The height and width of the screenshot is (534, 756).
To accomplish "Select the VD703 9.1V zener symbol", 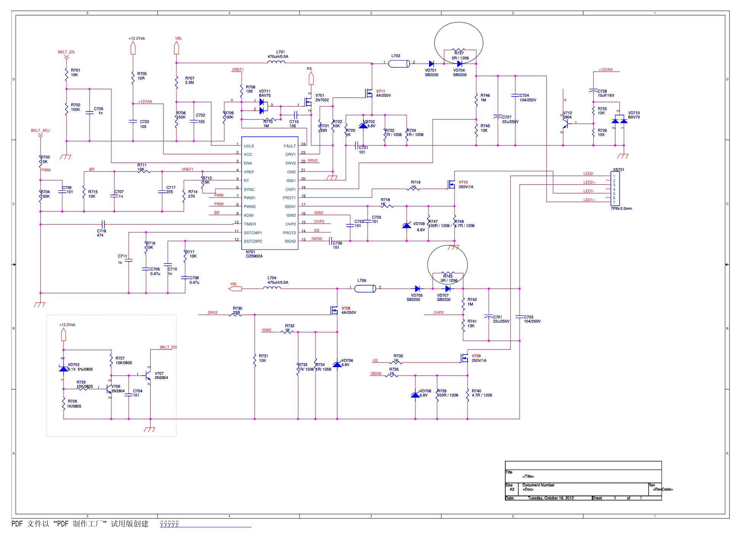I will [63, 369].
